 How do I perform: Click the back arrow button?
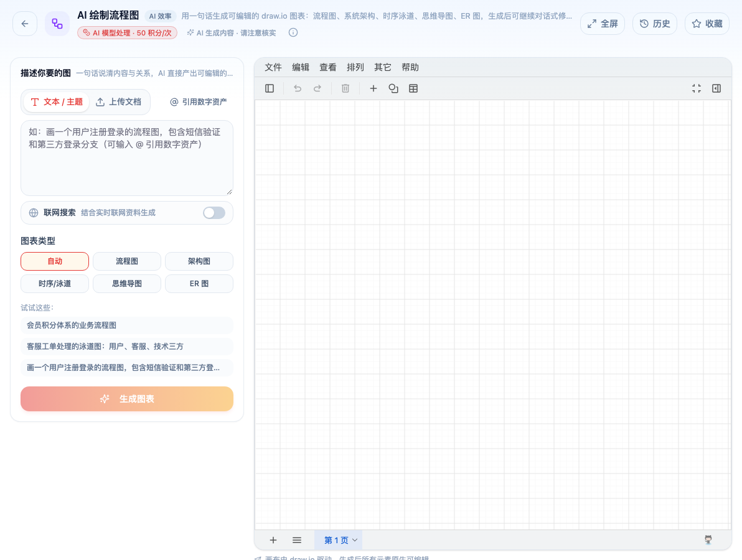pyautogui.click(x=25, y=24)
